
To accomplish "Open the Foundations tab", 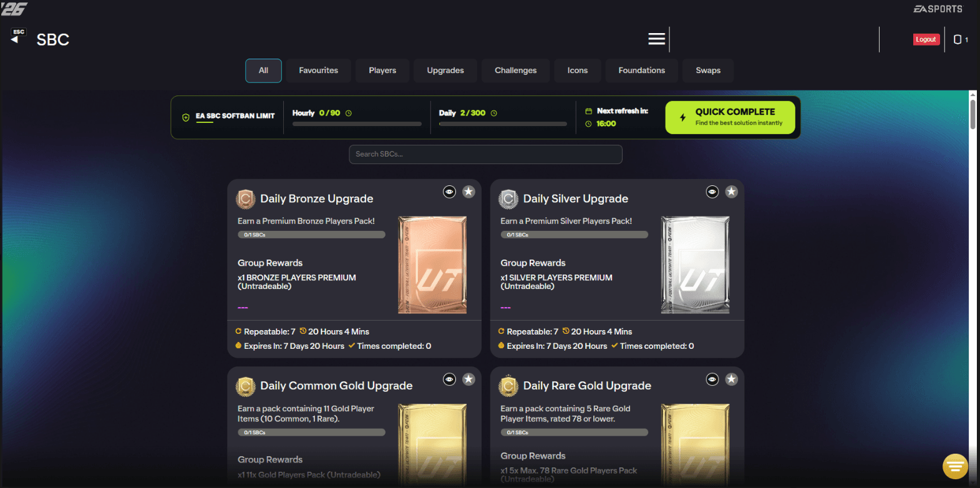I will pyautogui.click(x=642, y=71).
